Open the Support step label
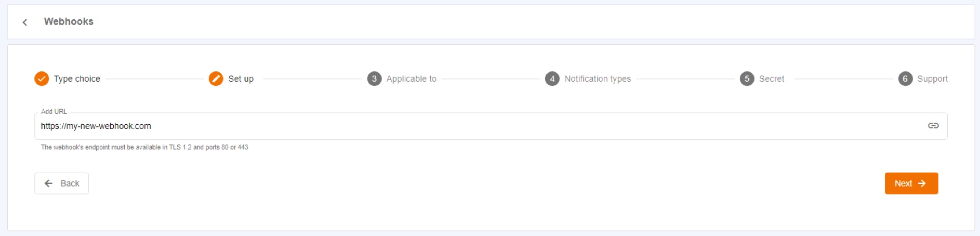980x236 pixels. [x=932, y=78]
